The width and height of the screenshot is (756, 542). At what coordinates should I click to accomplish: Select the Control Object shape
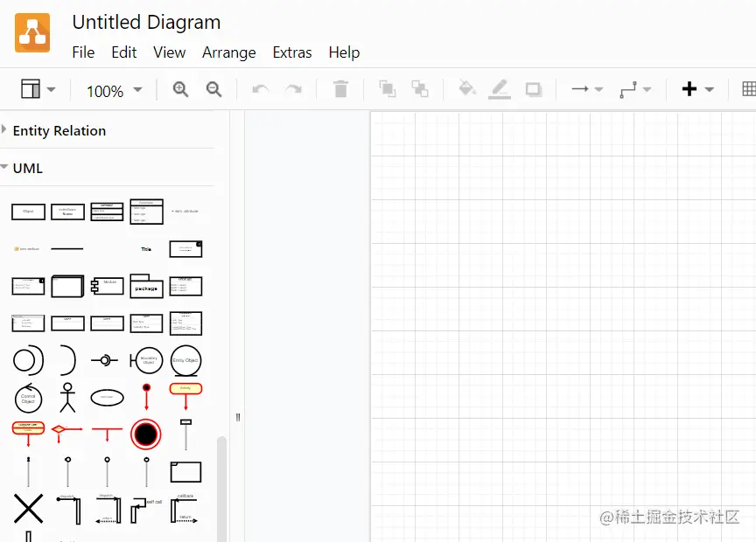coord(29,399)
